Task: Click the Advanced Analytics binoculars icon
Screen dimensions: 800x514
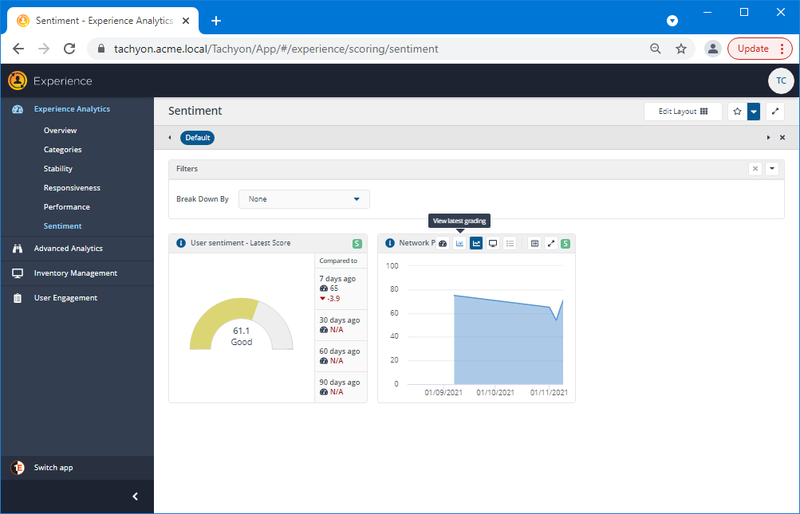Action: pyautogui.click(x=17, y=249)
